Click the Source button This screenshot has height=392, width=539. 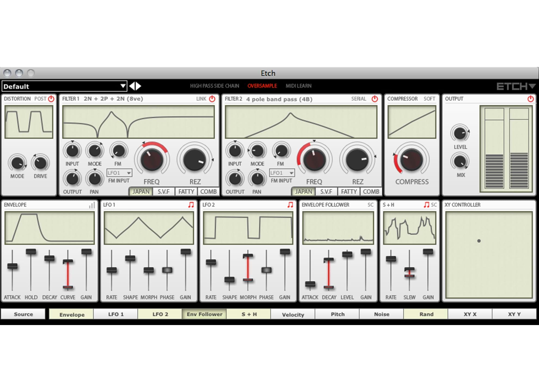pyautogui.click(x=23, y=314)
